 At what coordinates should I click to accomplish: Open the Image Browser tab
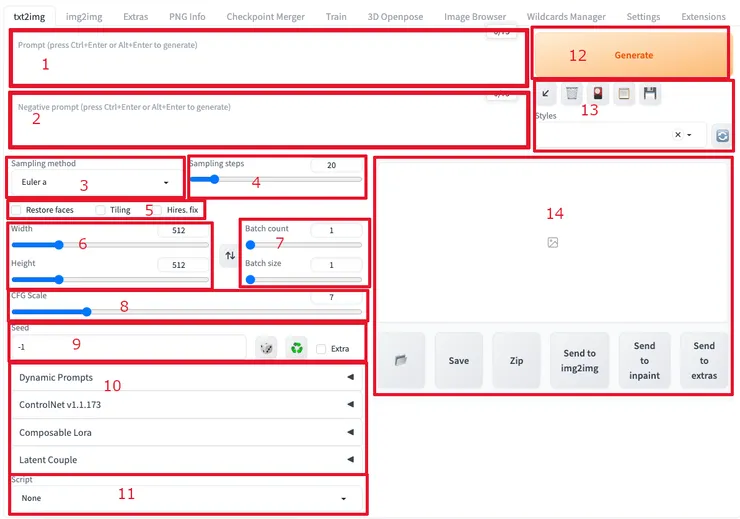(x=475, y=17)
